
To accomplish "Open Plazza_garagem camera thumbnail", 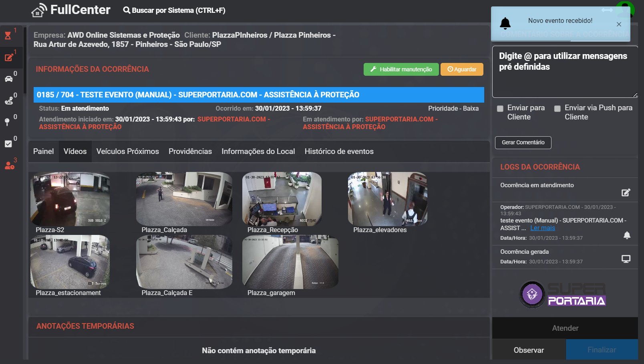I will (x=290, y=262).
